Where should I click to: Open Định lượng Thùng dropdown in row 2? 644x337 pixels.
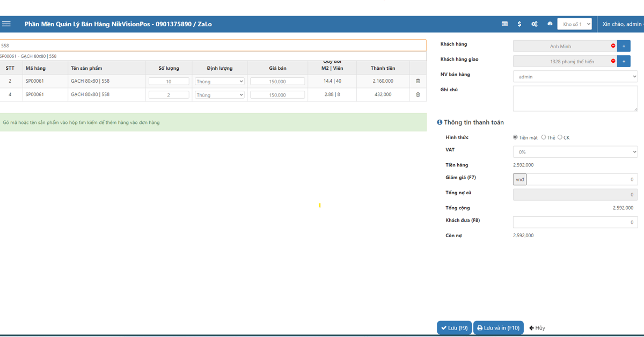tap(220, 81)
